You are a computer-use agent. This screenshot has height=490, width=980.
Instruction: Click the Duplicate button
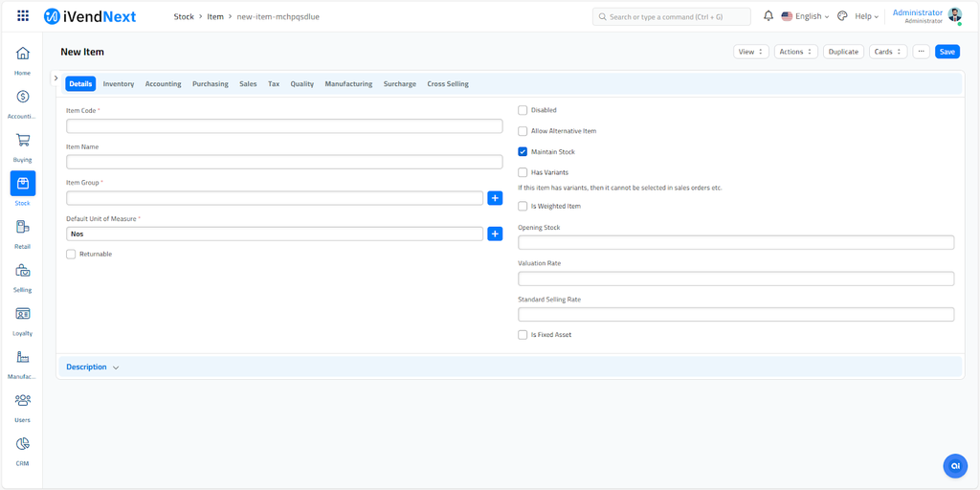843,52
